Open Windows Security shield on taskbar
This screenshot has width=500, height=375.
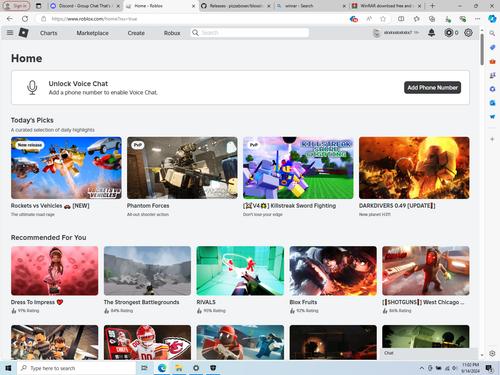213,368
